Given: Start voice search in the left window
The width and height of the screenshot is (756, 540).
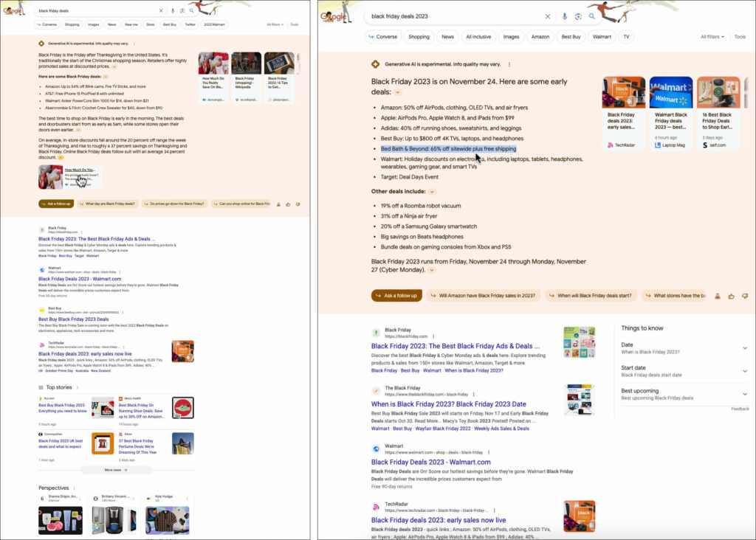Looking at the screenshot, I should point(173,10).
